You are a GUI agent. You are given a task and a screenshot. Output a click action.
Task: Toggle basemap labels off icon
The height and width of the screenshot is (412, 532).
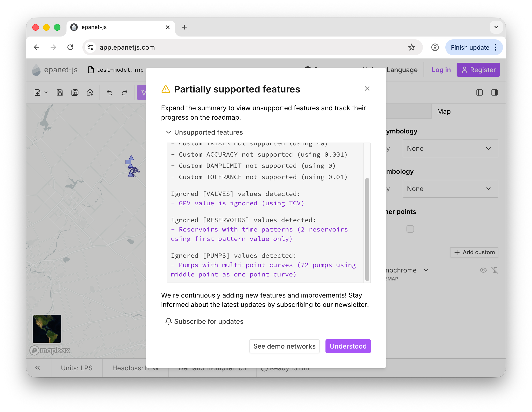click(495, 270)
